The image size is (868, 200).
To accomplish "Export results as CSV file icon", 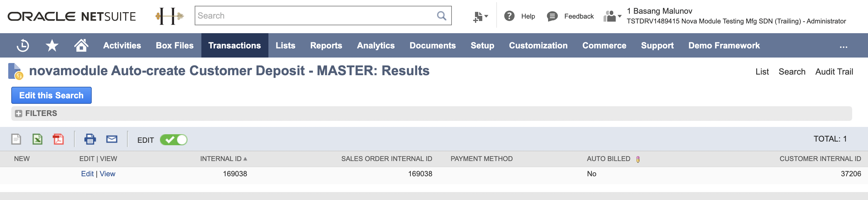I will pyautogui.click(x=16, y=139).
